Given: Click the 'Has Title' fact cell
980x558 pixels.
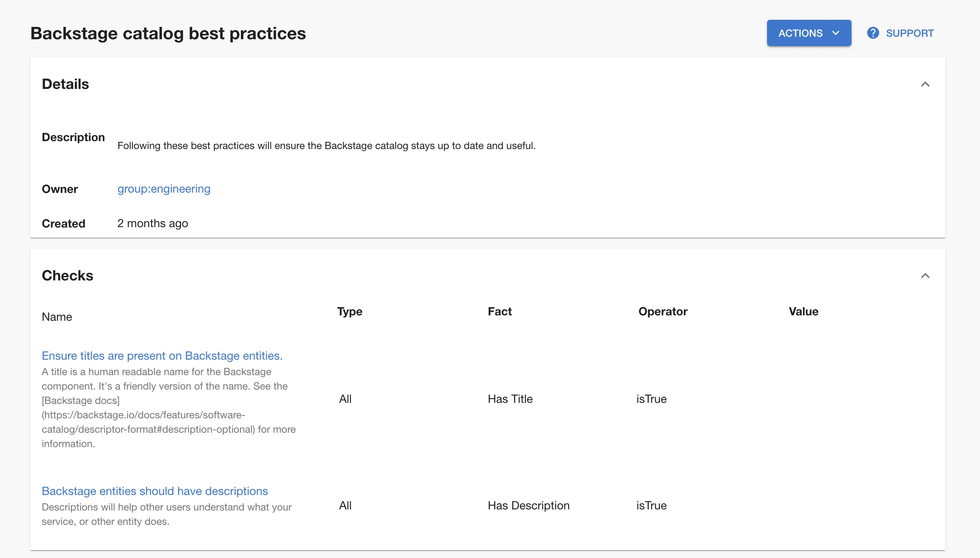Looking at the screenshot, I should (510, 399).
